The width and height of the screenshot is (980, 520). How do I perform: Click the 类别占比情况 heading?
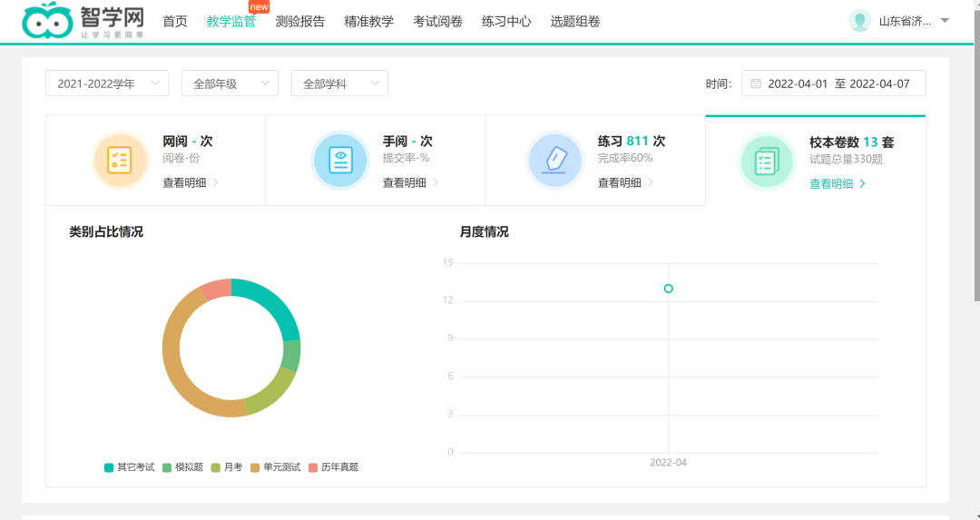pyautogui.click(x=106, y=232)
